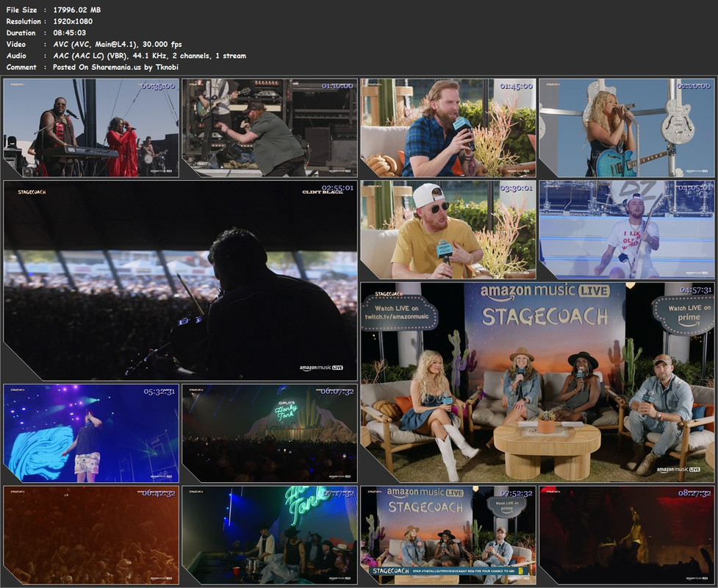Open the thumbnail timestamped 05:32:31

pyautogui.click(x=91, y=433)
